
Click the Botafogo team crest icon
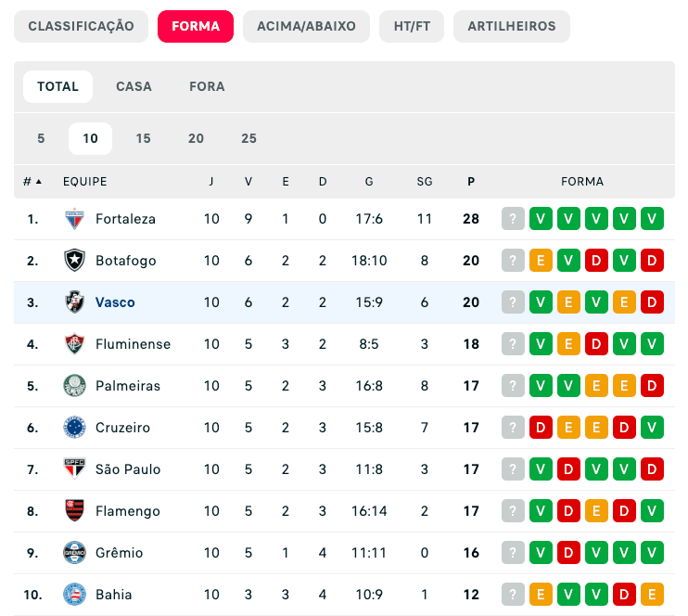(74, 261)
